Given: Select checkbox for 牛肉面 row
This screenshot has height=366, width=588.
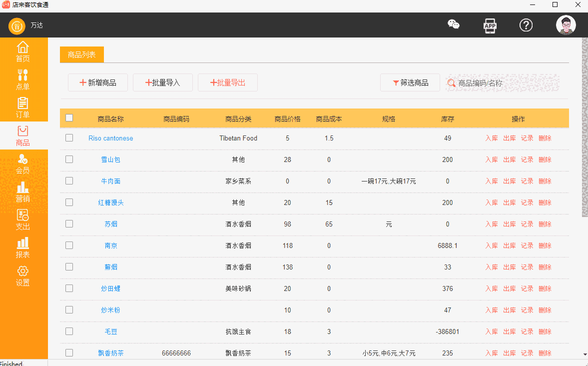Looking at the screenshot, I should coord(69,181).
